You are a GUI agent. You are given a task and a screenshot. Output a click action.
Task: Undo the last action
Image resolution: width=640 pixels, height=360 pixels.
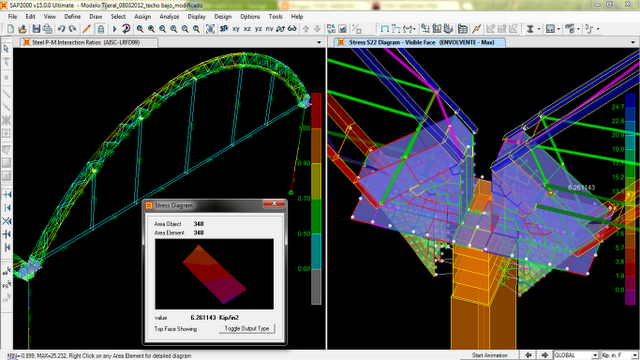[61, 29]
